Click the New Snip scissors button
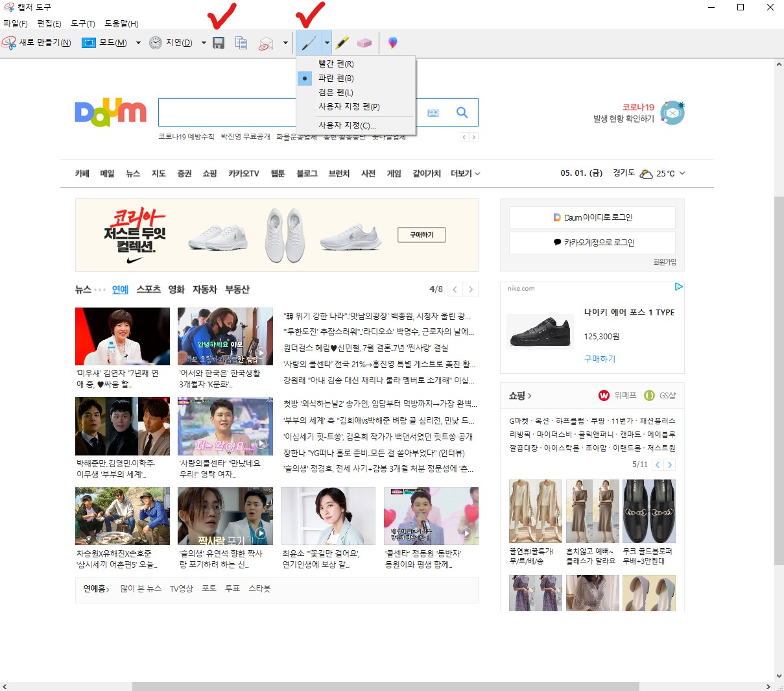The height and width of the screenshot is (691, 784). point(36,43)
